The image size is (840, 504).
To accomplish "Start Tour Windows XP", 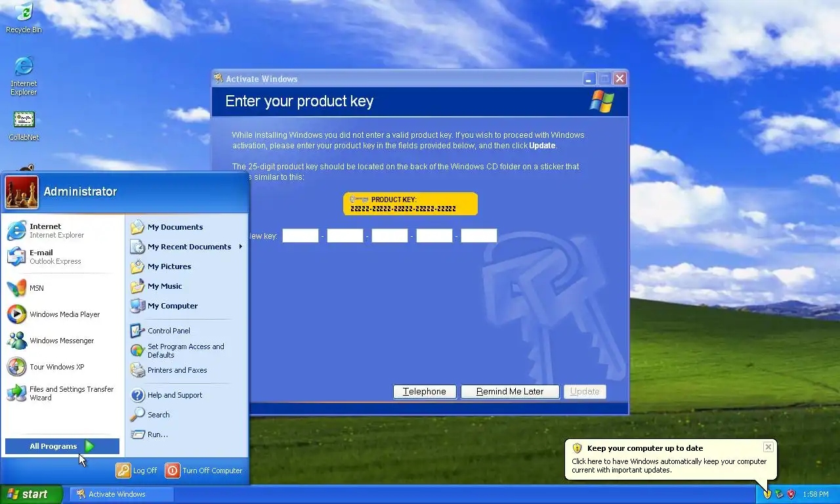I will point(63,367).
